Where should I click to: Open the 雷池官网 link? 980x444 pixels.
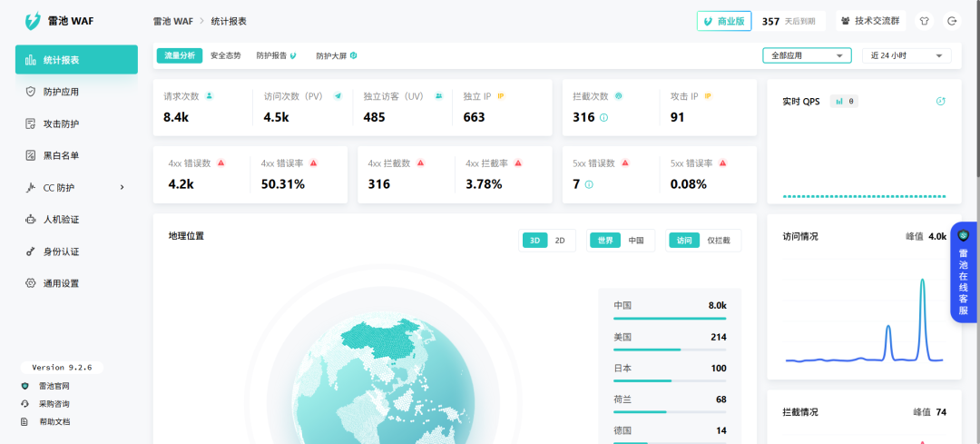tap(54, 387)
